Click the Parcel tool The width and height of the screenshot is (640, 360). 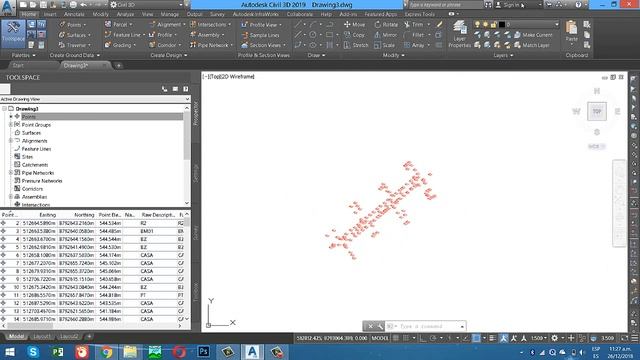(118, 24)
